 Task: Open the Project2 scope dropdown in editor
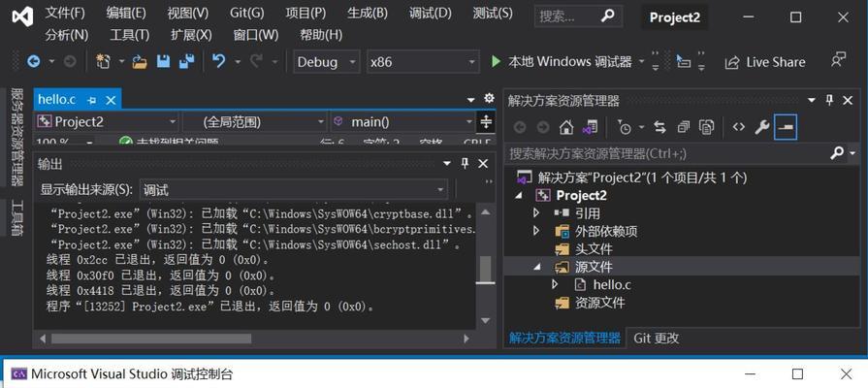click(108, 122)
